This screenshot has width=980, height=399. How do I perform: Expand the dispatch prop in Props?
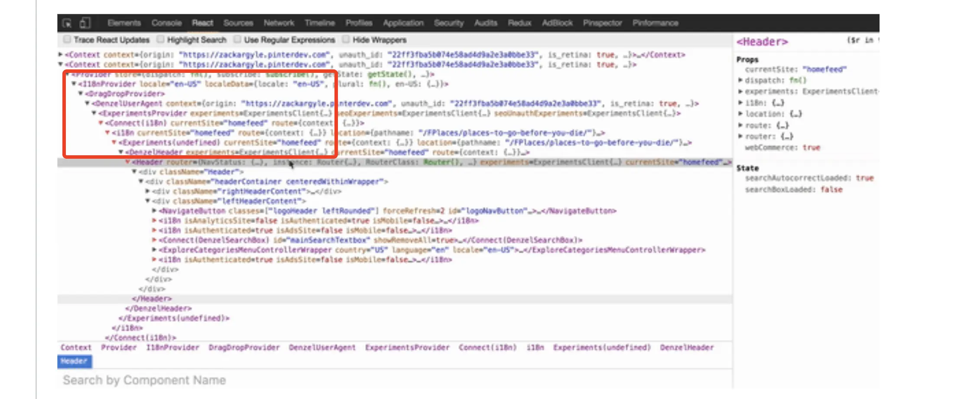click(740, 80)
